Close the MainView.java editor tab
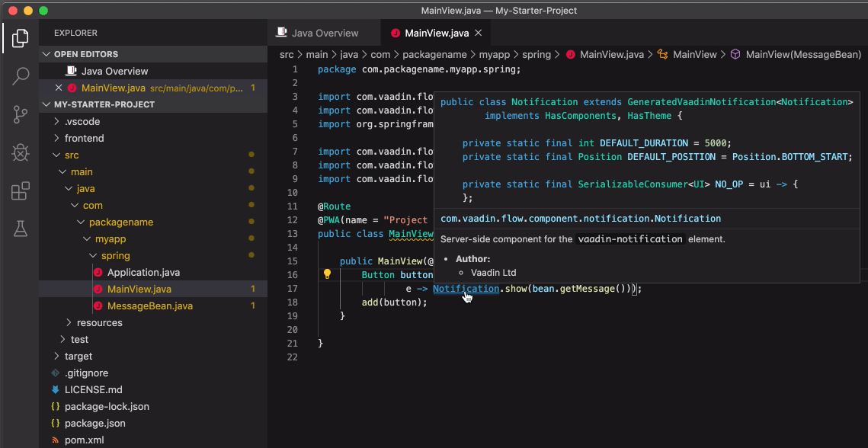Image resolution: width=868 pixels, height=448 pixels. (478, 33)
